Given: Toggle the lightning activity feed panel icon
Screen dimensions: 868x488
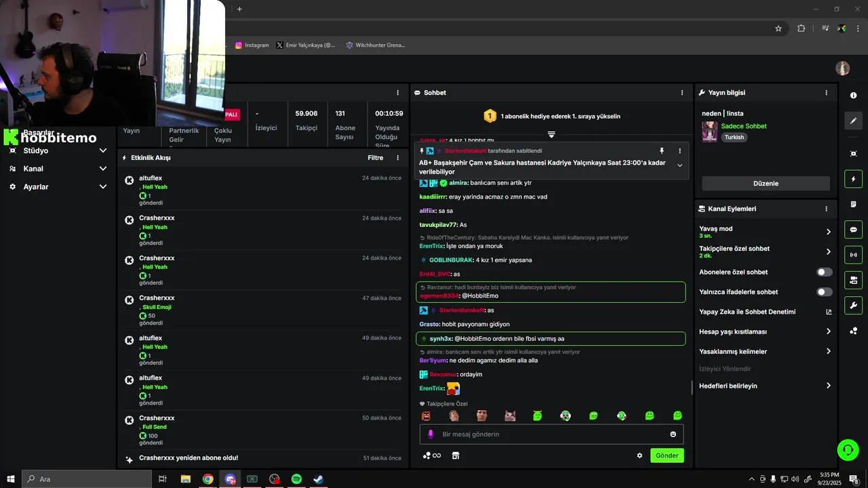Looking at the screenshot, I should (x=853, y=180).
